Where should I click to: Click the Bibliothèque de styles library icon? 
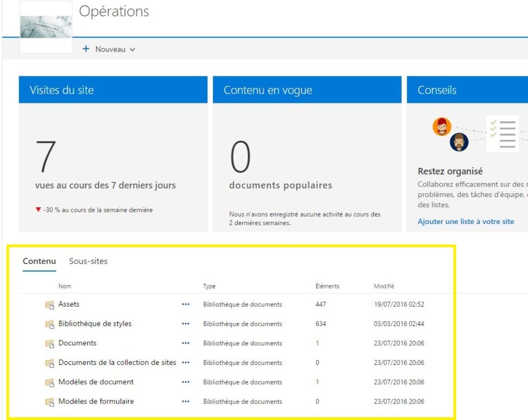pos(49,324)
